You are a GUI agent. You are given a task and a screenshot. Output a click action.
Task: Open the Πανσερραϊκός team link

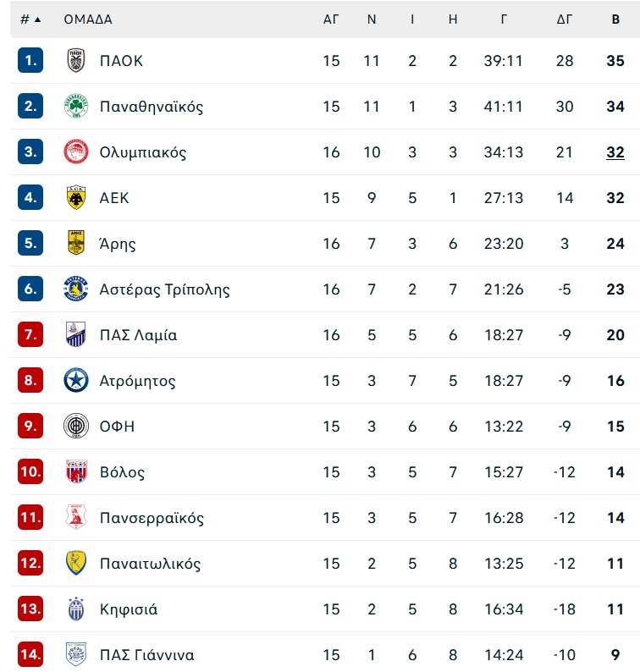click(152, 518)
